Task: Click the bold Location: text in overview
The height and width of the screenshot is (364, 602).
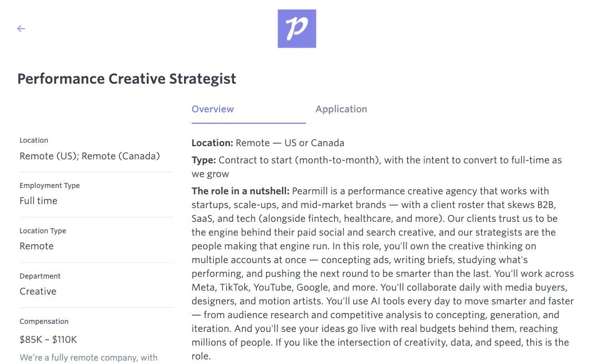Action: coord(212,143)
